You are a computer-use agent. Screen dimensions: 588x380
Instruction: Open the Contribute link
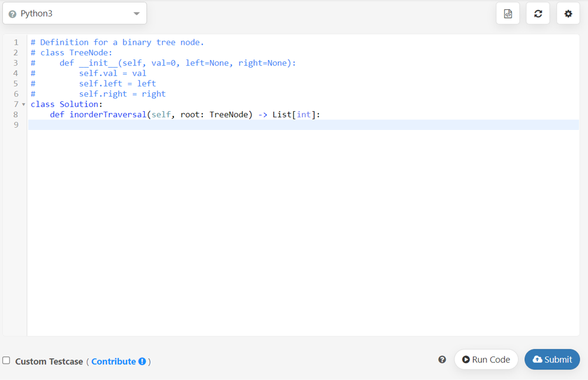[x=113, y=361]
